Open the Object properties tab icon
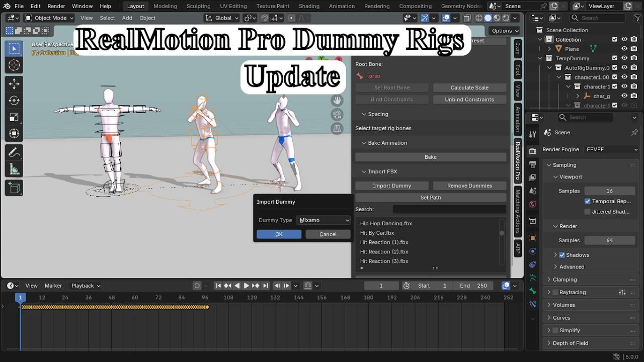The image size is (644, 362). coord(533,238)
